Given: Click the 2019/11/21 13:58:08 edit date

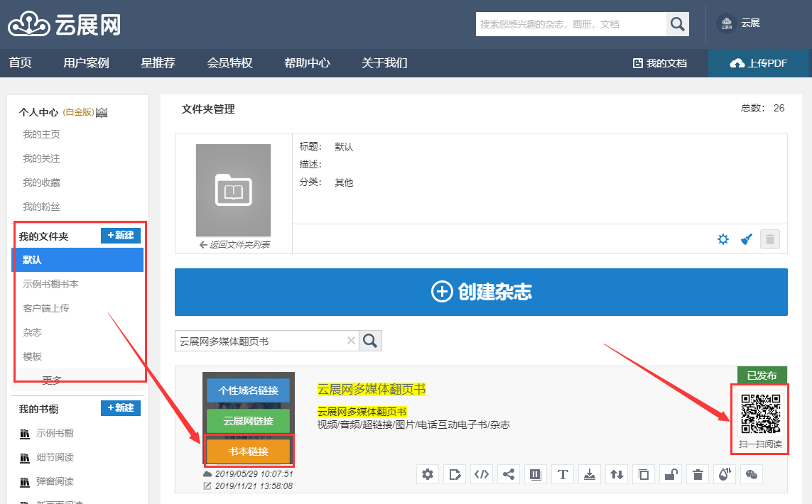Looking at the screenshot, I should (x=254, y=486).
